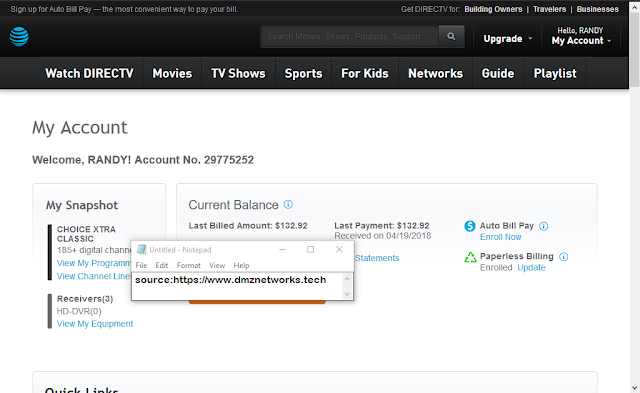Screen dimensions: 640x393
Task: Select the Sports tab
Action: 303,73
